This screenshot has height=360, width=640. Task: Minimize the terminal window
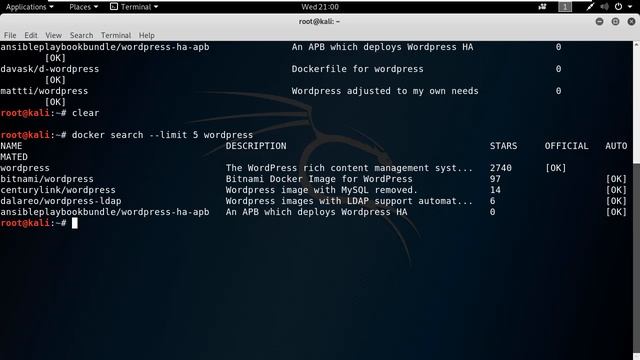pyautogui.click(x=599, y=22)
